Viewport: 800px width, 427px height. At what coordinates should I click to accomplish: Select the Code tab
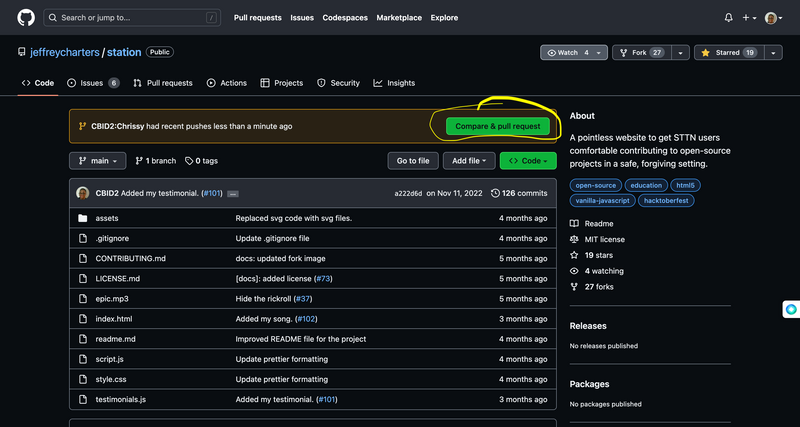(x=38, y=83)
